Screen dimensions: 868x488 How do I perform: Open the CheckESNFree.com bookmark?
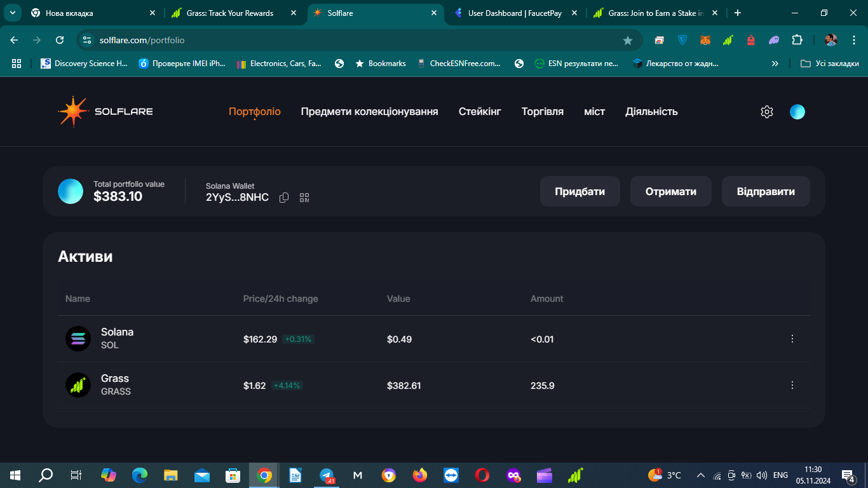(x=459, y=64)
